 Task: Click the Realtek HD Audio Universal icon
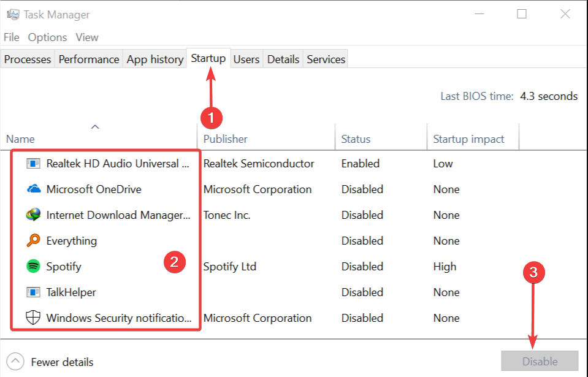33,164
